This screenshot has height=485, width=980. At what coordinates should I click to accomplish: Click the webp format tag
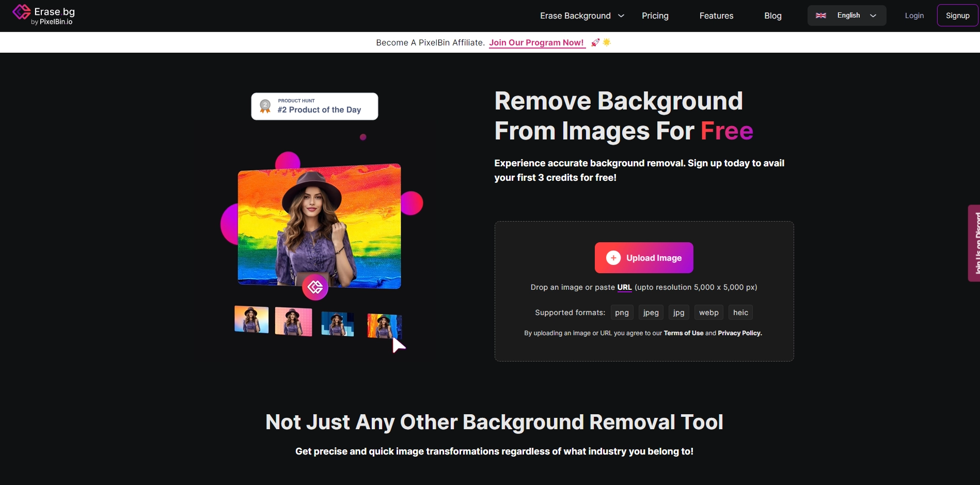709,312
